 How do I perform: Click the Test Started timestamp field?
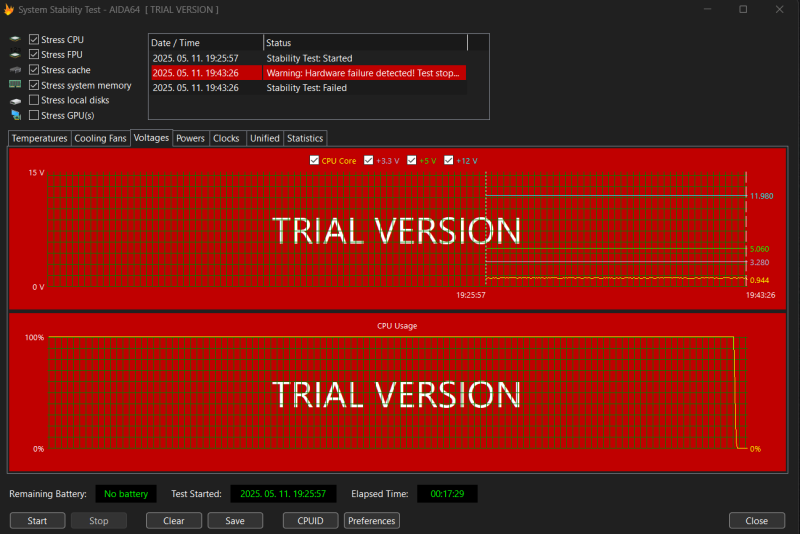point(283,494)
